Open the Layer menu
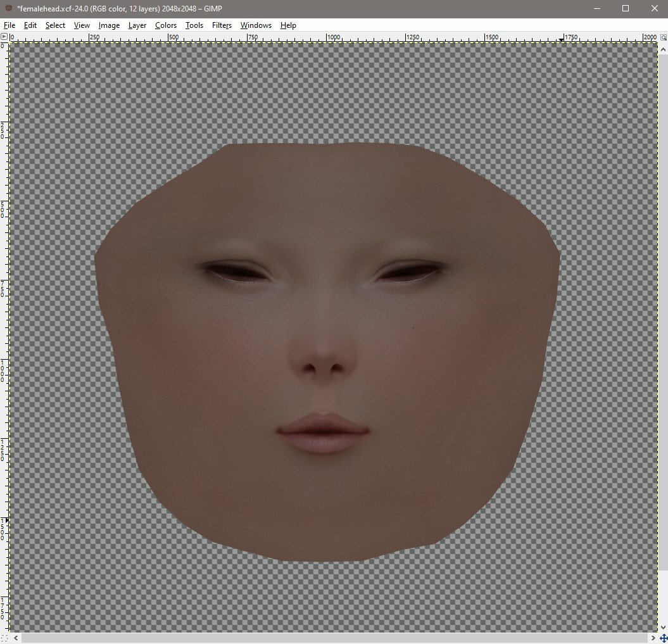The width and height of the screenshot is (668, 644). [137, 25]
